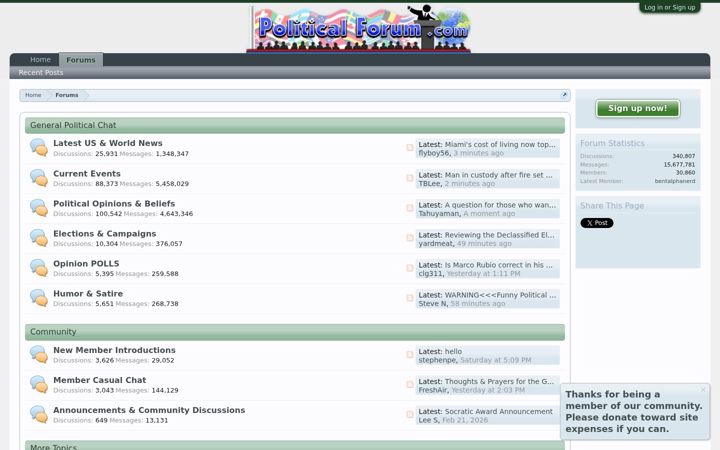Open latest thread 'Miami's cost of living now top...'
Viewport: 720px width, 450px height.
point(500,144)
